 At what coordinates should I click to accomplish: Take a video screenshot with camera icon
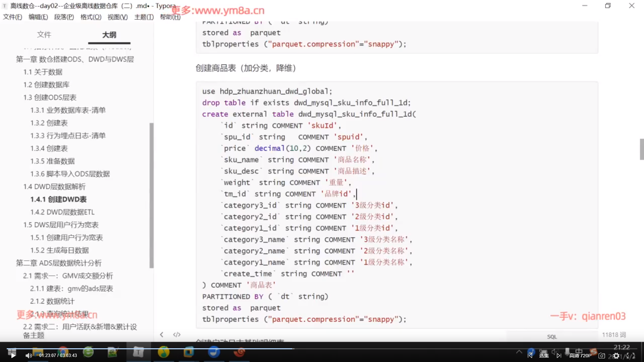pyautogui.click(x=602, y=356)
